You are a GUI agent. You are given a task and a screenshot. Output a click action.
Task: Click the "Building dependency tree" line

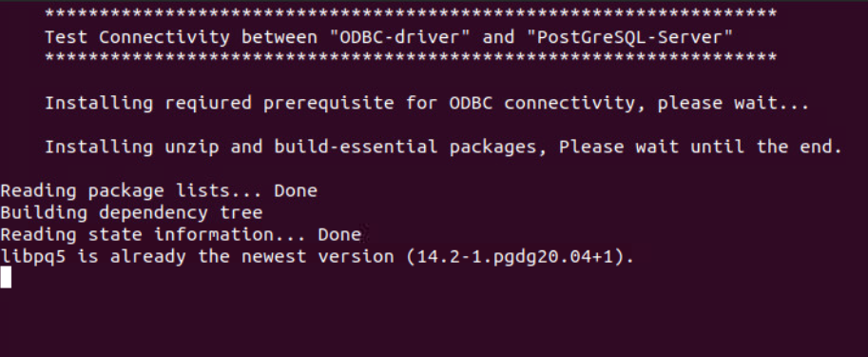[131, 212]
